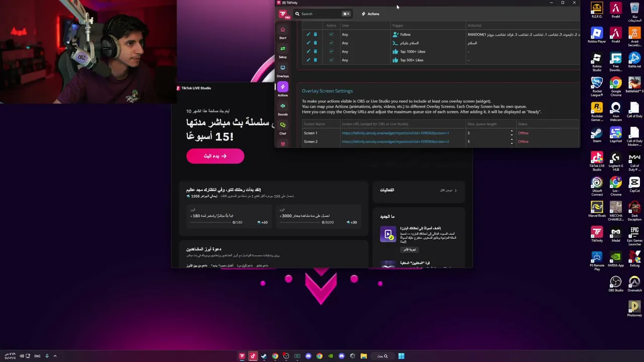Toggle Active checkbox for Tap 1000+ Likes
Screen dimensions: 644x362
coord(331,51)
